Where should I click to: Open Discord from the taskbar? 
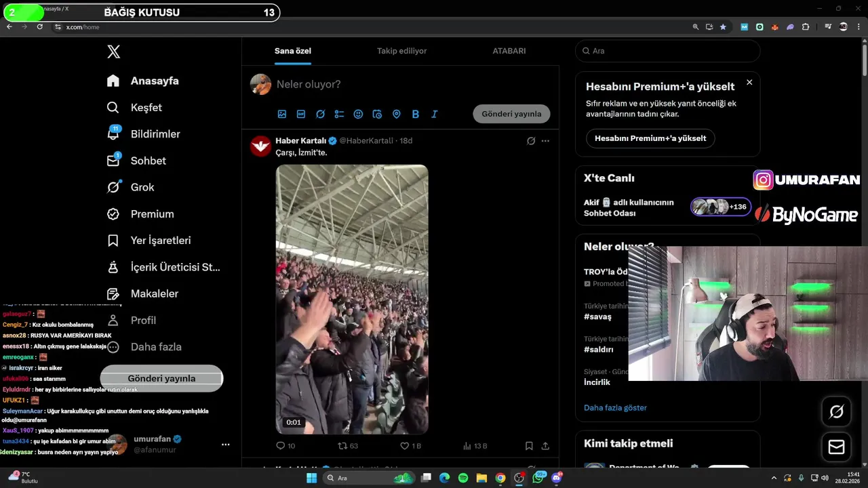pyautogui.click(x=557, y=478)
